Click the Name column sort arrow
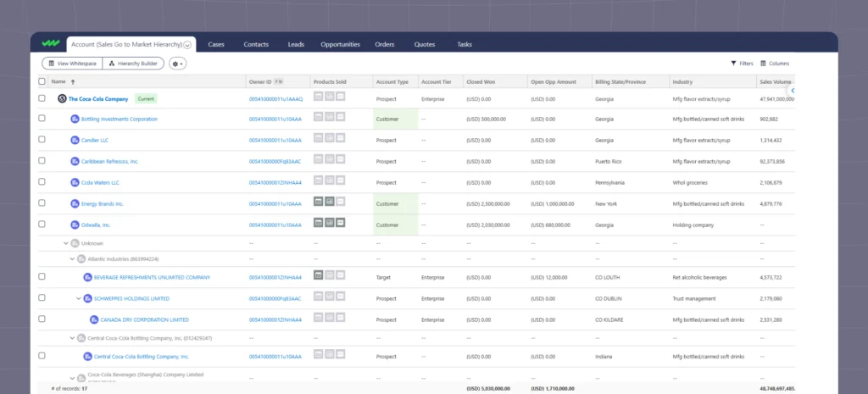The width and height of the screenshot is (868, 394). coord(73,82)
